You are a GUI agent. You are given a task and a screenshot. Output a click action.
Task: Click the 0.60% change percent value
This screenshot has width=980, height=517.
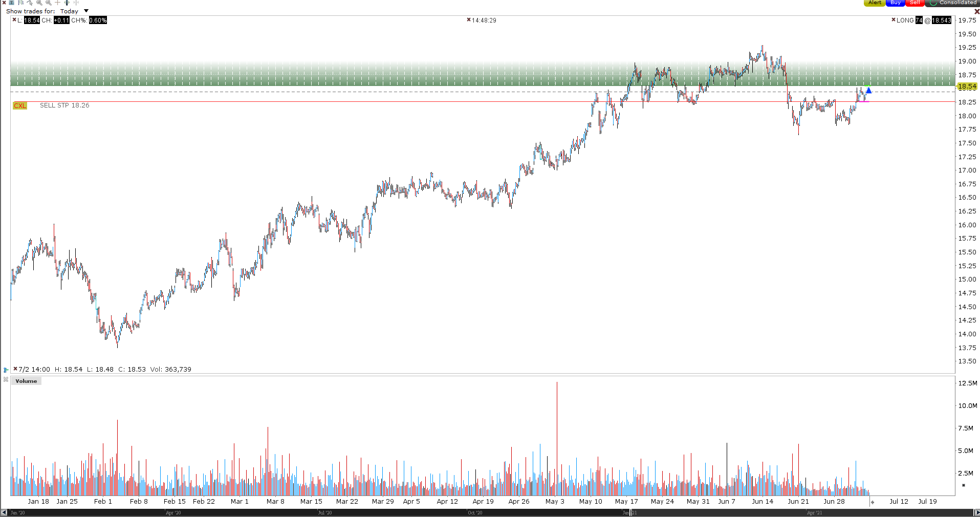tap(98, 20)
